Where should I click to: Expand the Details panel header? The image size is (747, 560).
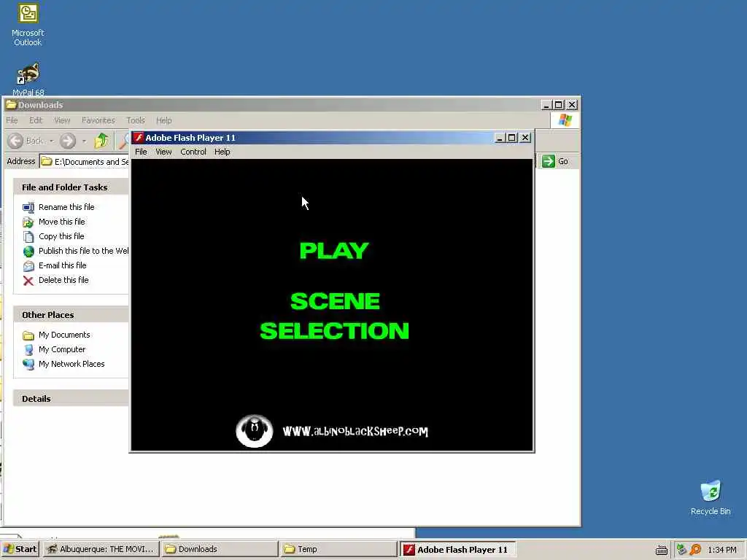(x=71, y=399)
